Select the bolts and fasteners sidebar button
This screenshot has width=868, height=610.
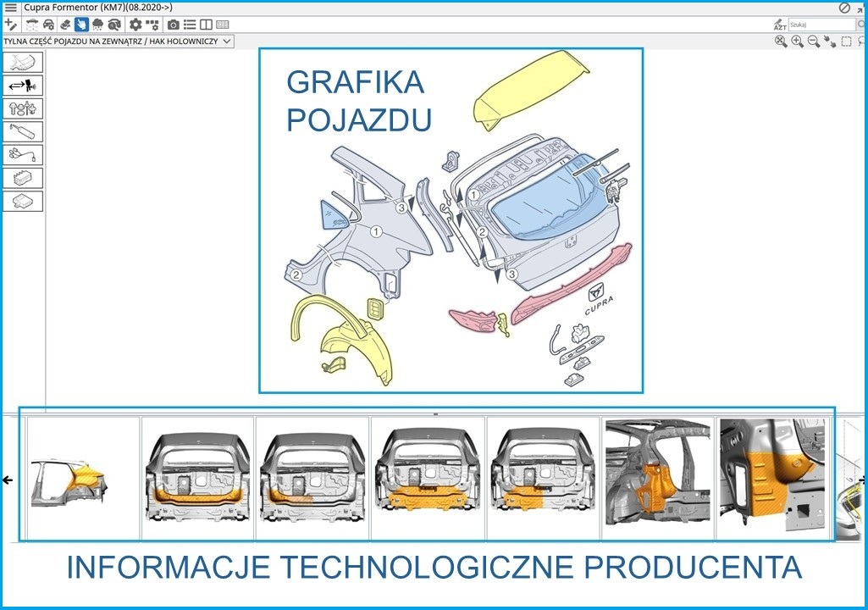23,108
